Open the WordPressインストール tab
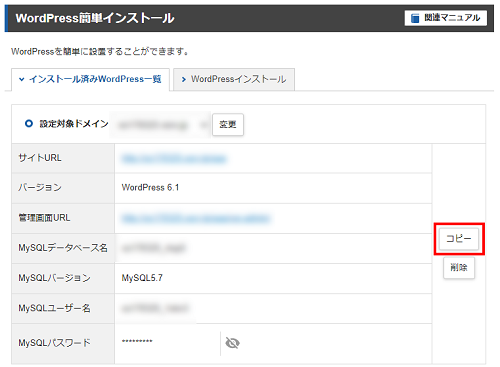This screenshot has width=500, height=367. click(234, 79)
